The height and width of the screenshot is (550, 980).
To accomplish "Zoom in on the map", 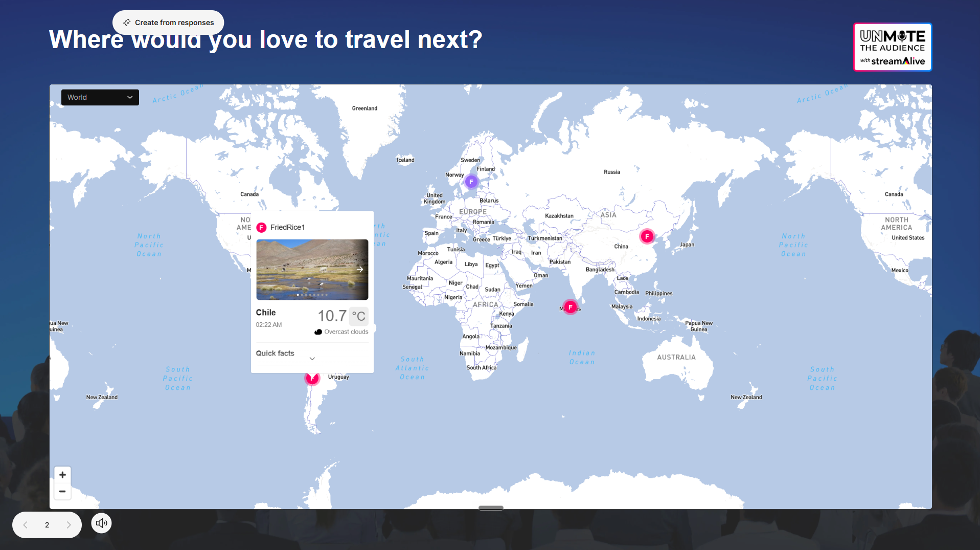I will pyautogui.click(x=62, y=475).
